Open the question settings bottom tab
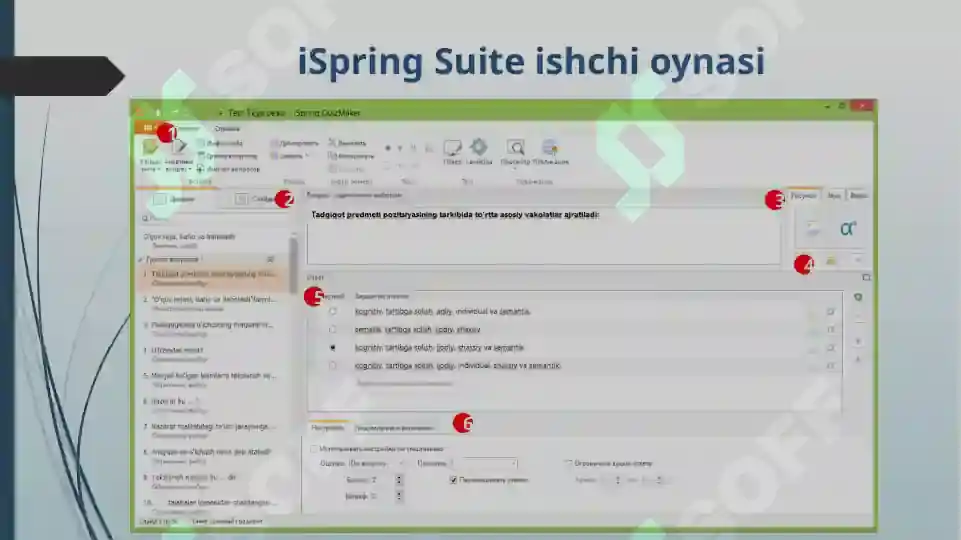The height and width of the screenshot is (540, 961). [x=327, y=428]
